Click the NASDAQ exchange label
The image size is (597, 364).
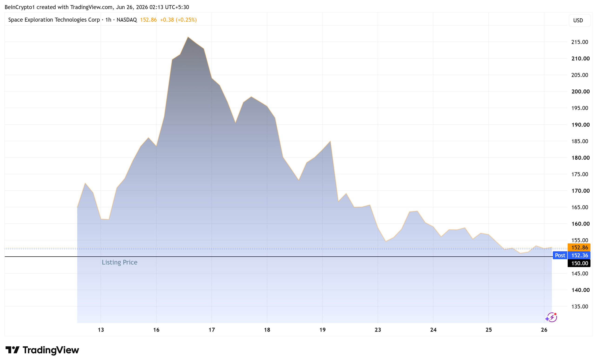coord(127,20)
